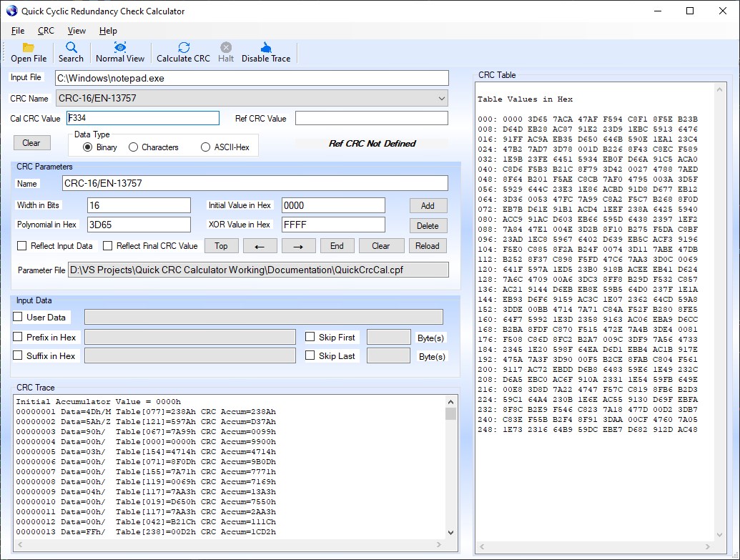Switch to Normal View using the eye icon
The image size is (740, 560).
pos(120,48)
